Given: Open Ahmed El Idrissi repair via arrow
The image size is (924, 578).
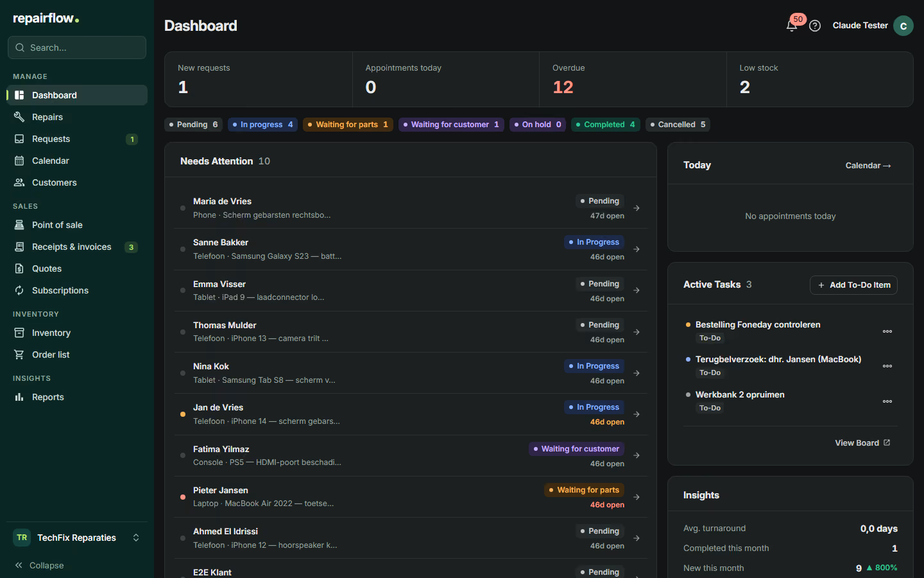Looking at the screenshot, I should click(x=637, y=538).
